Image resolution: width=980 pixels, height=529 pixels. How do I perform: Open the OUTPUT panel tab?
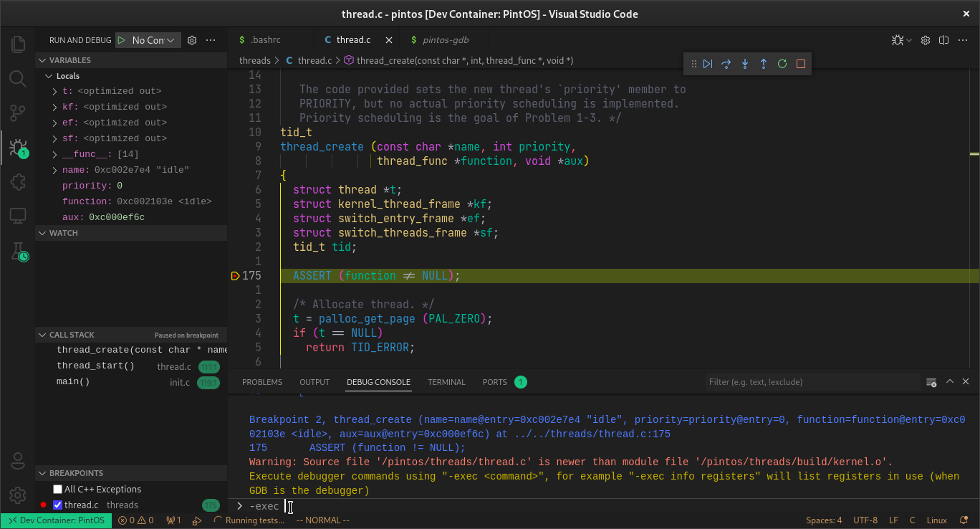314,382
